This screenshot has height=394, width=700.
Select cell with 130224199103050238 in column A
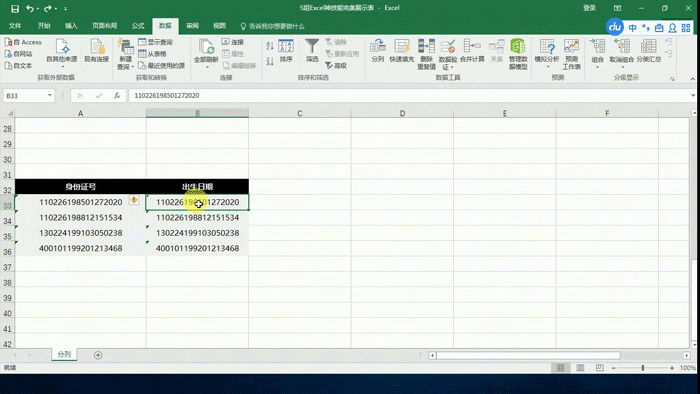80,233
